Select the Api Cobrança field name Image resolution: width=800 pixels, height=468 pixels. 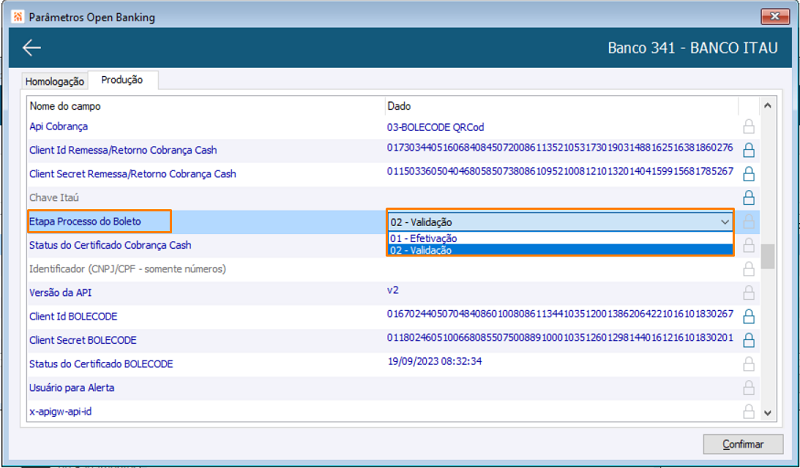point(58,126)
